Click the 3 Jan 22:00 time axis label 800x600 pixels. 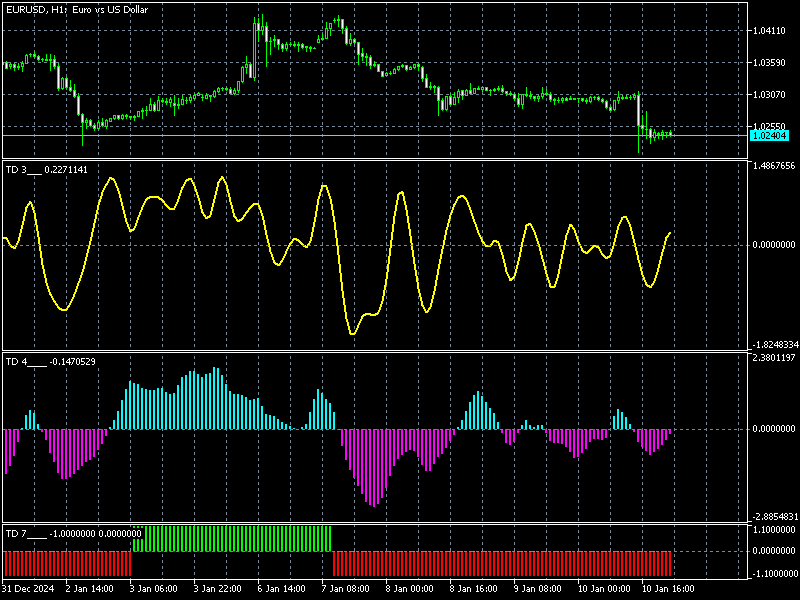(217, 589)
